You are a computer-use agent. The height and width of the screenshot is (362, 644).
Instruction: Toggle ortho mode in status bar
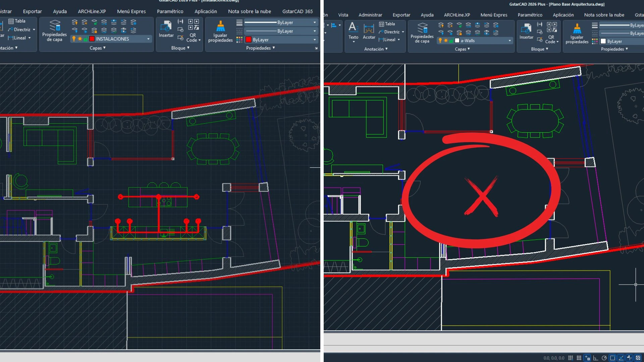(x=596, y=358)
